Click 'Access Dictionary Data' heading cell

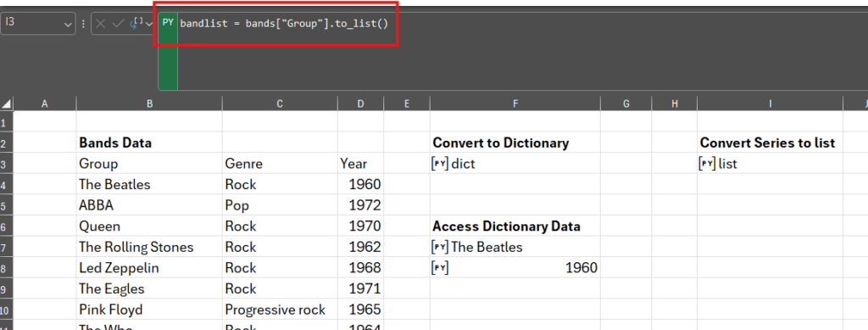pos(515,226)
